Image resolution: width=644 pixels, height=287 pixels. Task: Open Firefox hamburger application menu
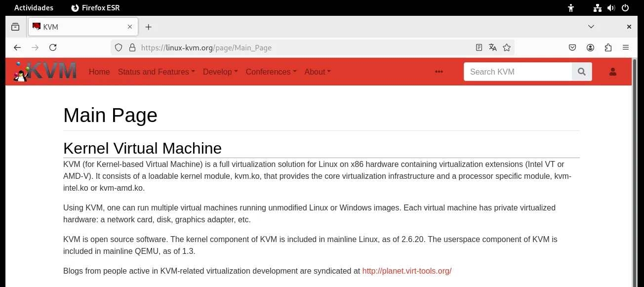coord(626,47)
